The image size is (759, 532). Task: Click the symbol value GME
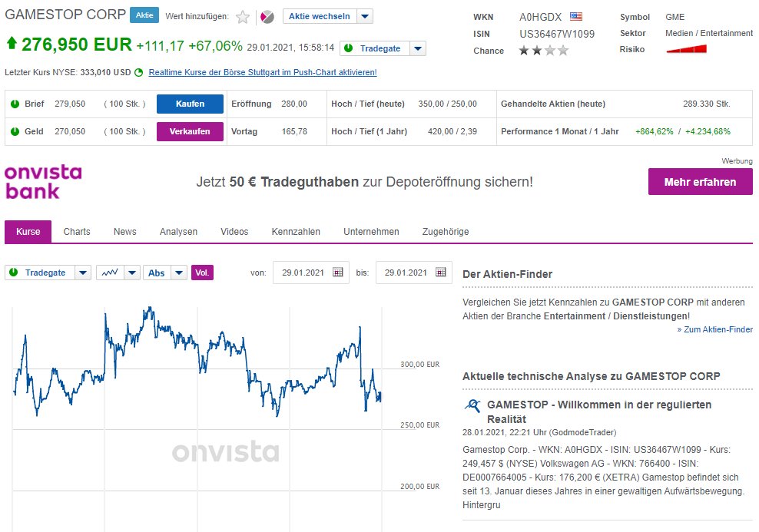tap(674, 17)
